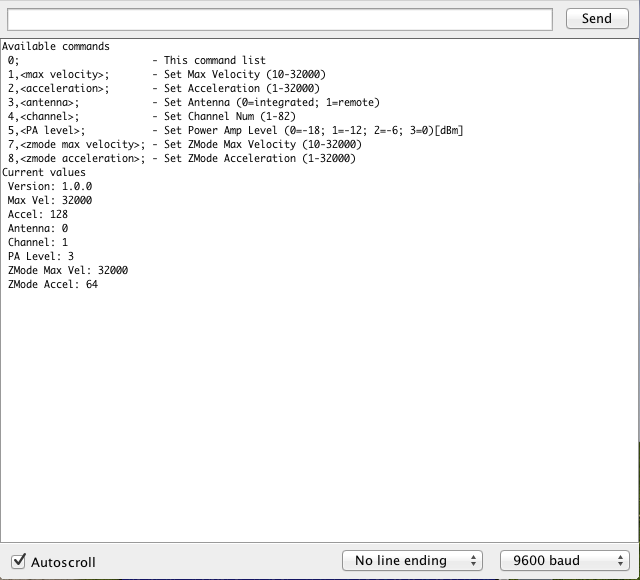Click the '0;' This command list line
The height and width of the screenshot is (580, 640).
pyautogui.click(x=137, y=60)
